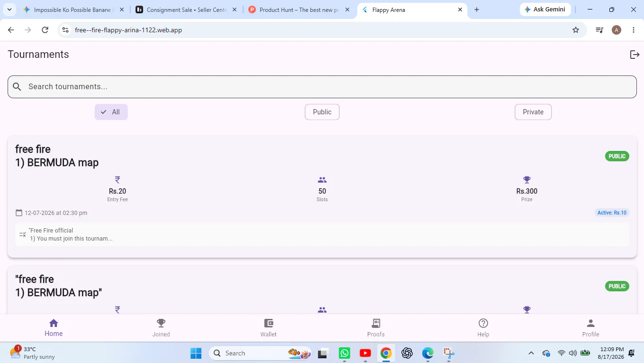644x363 pixels.
Task: Open the Windows Start menu
Action: pyautogui.click(x=196, y=353)
